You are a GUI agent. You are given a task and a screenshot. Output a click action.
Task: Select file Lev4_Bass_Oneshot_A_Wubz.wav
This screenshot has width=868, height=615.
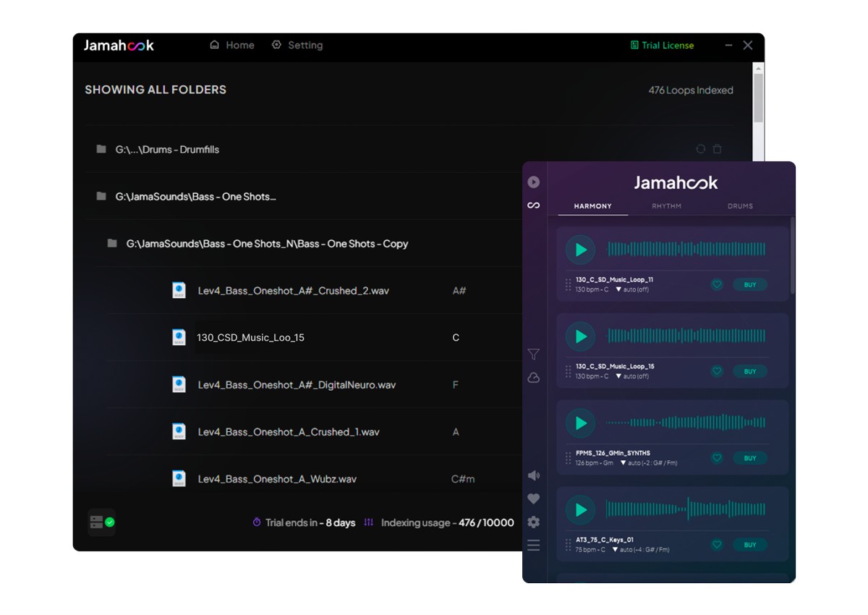277,479
